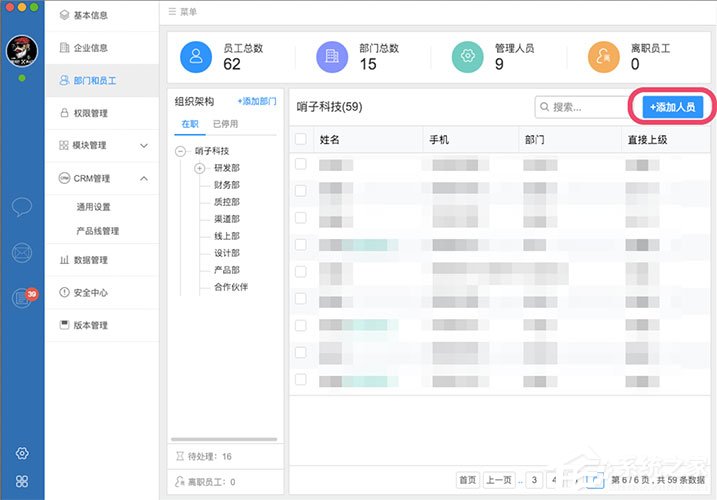The width and height of the screenshot is (717, 500).
Task: Click the orange 离职员工 icon
Action: (x=604, y=57)
